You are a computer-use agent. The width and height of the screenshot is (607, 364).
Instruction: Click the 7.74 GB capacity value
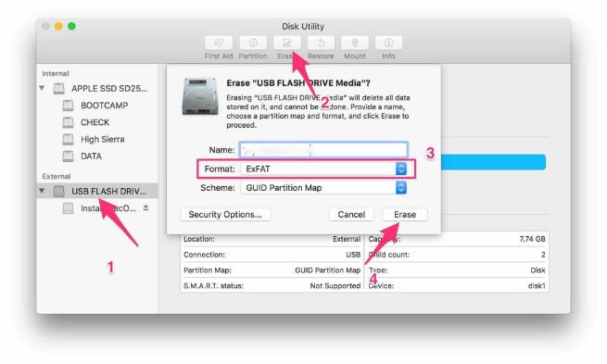pos(532,239)
